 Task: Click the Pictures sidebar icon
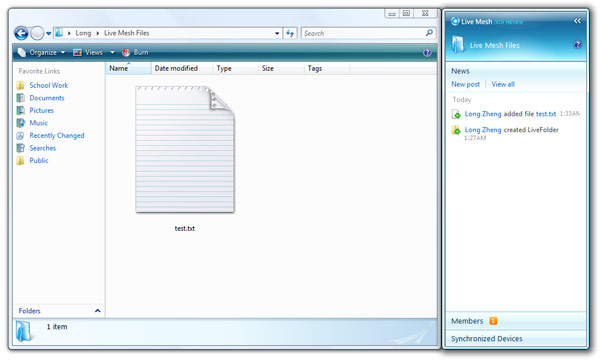(x=21, y=111)
